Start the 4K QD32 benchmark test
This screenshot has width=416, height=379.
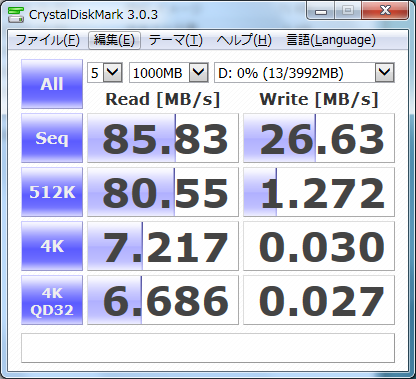(52, 300)
